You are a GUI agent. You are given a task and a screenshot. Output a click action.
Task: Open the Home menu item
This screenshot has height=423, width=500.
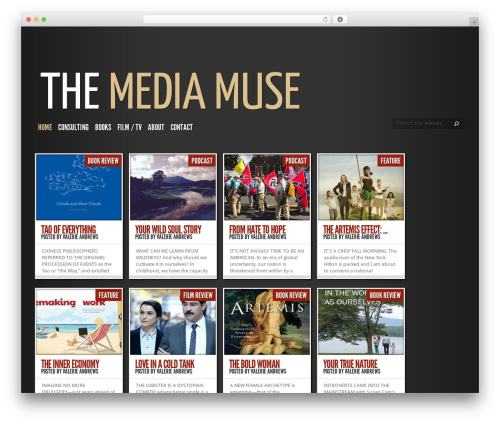[45, 127]
